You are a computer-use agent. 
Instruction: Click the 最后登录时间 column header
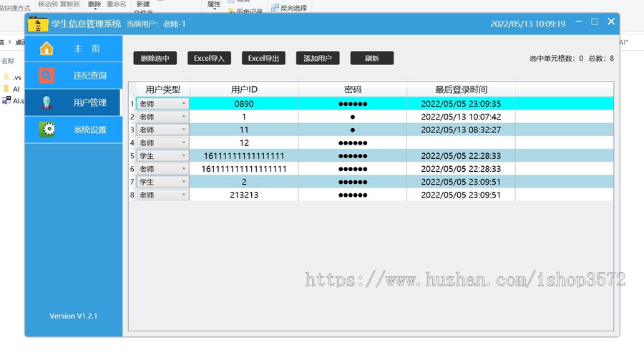point(461,89)
